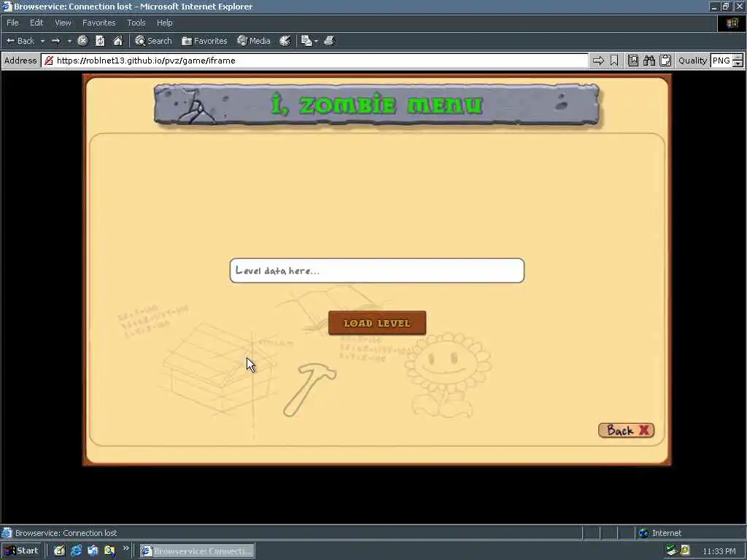
Task: Click the IE title bar icon
Action: [7, 7]
